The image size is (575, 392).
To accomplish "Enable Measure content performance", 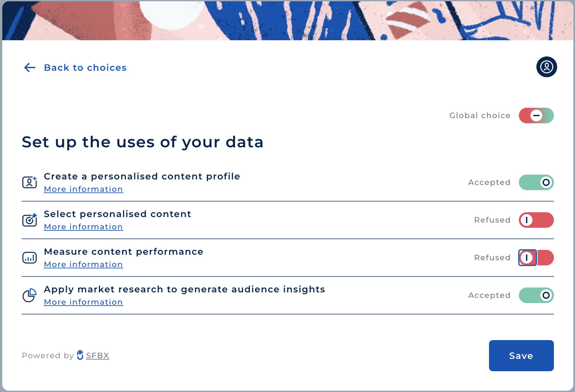I will tap(536, 258).
